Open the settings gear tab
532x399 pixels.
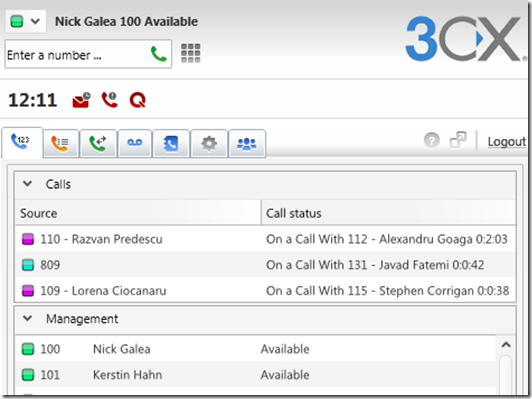coord(209,143)
